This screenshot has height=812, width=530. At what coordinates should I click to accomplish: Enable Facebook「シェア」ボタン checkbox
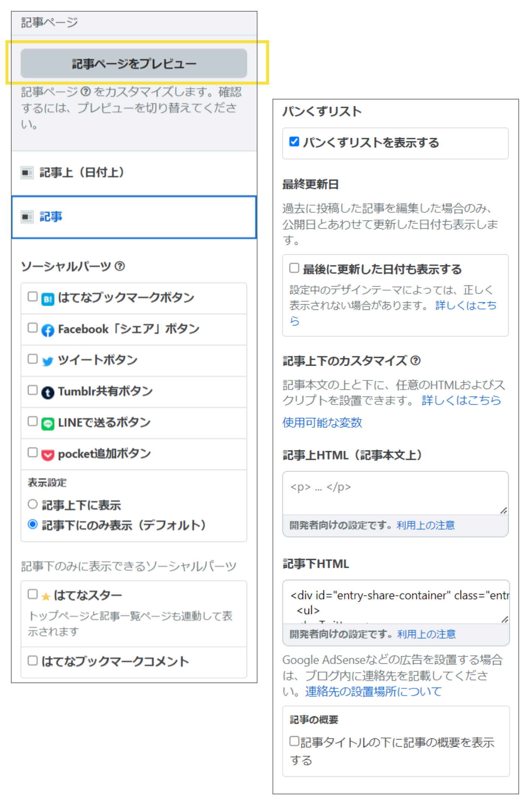click(33, 328)
